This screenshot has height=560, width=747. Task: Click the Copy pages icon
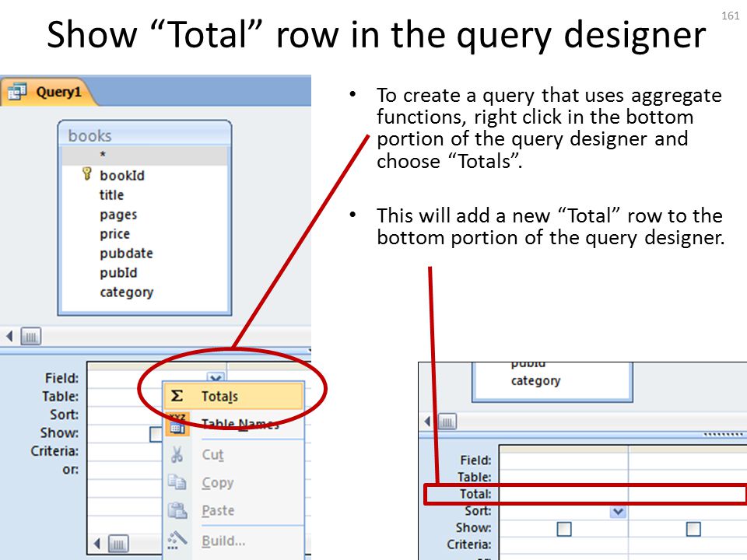[177, 482]
